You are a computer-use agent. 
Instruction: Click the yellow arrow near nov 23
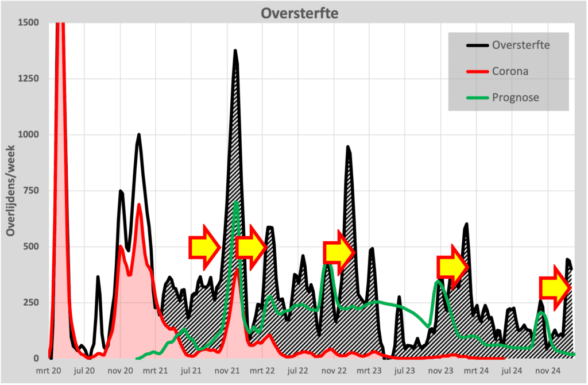coord(452,267)
